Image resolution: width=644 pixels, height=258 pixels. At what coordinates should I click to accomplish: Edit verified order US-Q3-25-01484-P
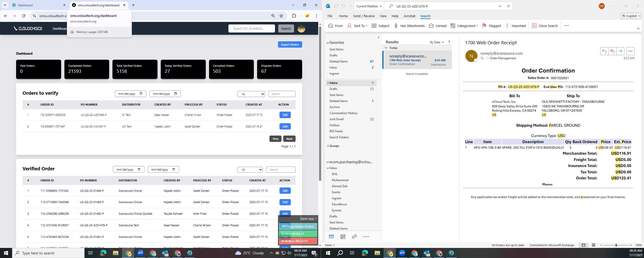[285, 191]
